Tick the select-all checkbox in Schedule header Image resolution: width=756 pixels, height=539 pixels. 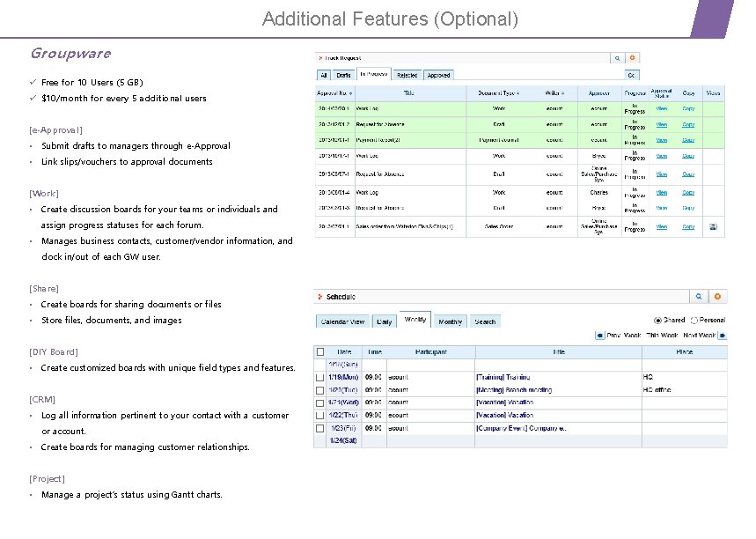tap(320, 352)
